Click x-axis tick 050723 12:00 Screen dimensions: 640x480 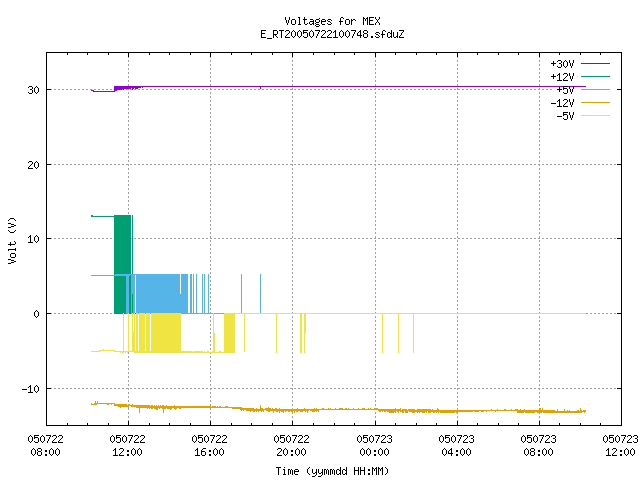[620, 446]
